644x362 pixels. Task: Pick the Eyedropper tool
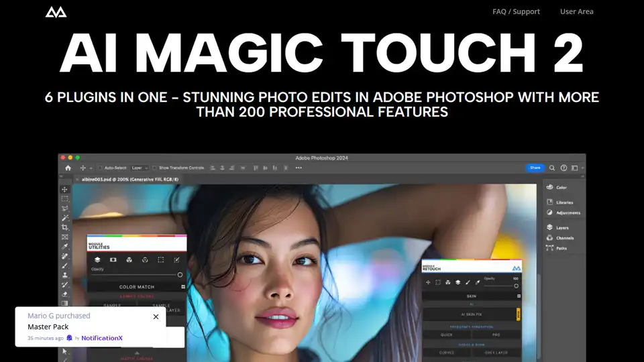[65, 246]
